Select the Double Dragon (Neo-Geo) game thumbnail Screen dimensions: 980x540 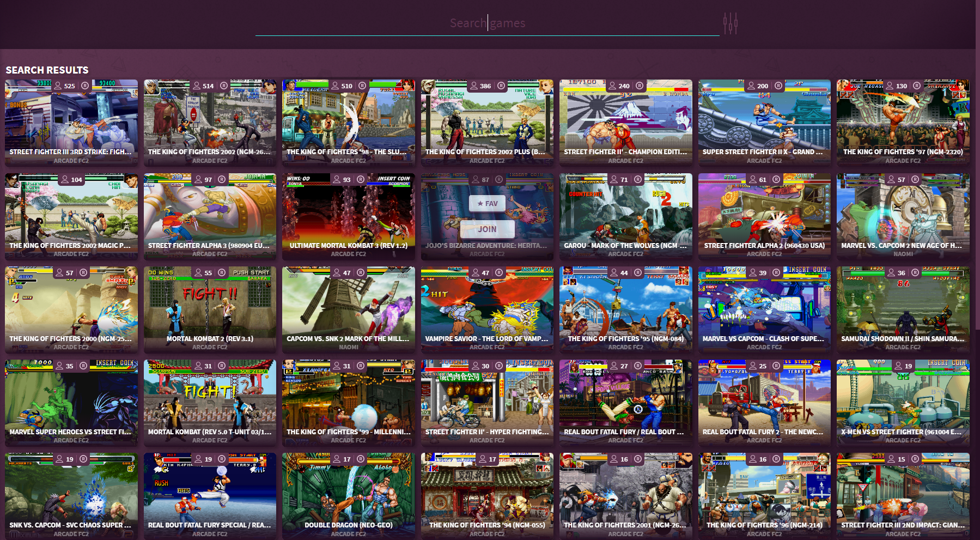coord(349,496)
